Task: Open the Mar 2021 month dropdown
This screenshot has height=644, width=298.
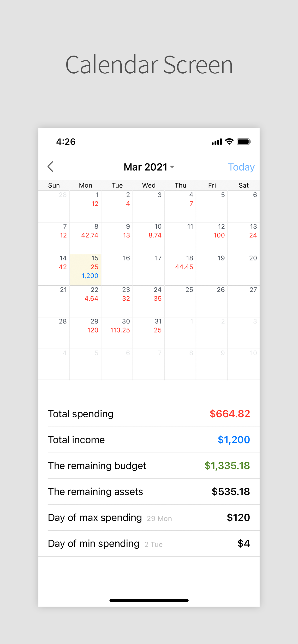Action: point(149,167)
